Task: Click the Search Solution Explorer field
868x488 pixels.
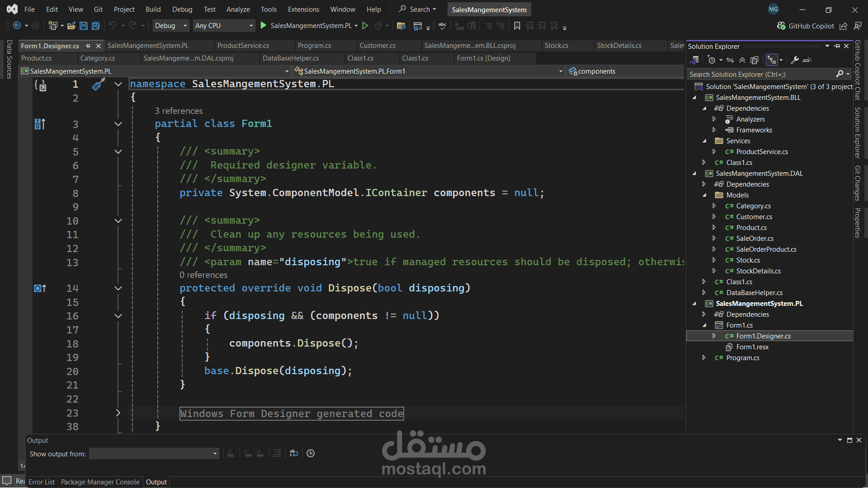Action: 761,74
